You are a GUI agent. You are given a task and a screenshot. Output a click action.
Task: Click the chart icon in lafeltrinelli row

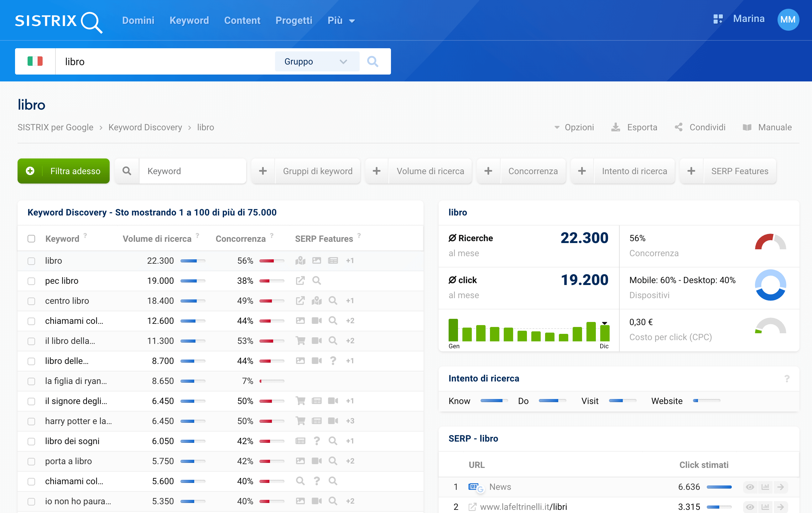[765, 507]
